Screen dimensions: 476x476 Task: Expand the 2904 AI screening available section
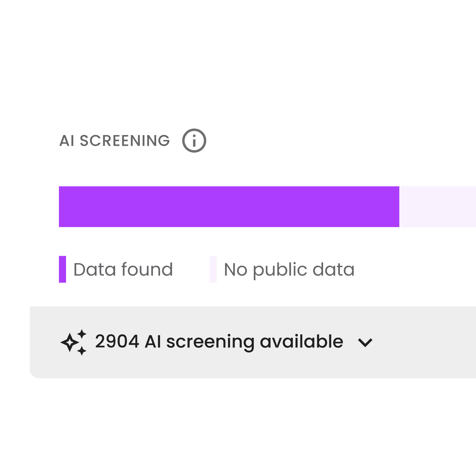point(219,342)
